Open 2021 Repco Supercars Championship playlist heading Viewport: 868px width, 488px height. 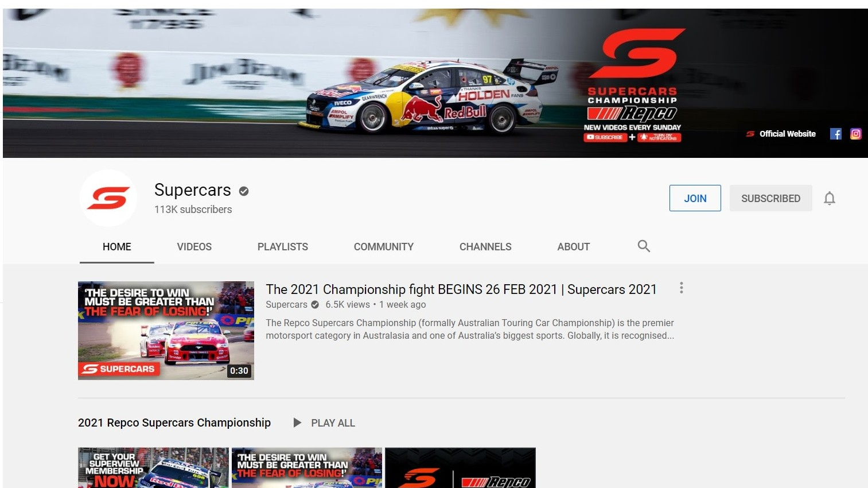click(x=174, y=423)
